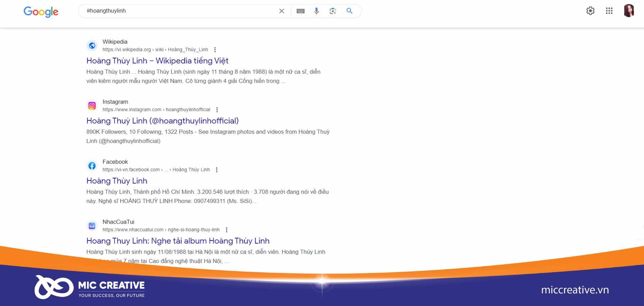Screen dimensions: 644x306
Task: Click the Instagram result favicon
Action: tap(92, 106)
